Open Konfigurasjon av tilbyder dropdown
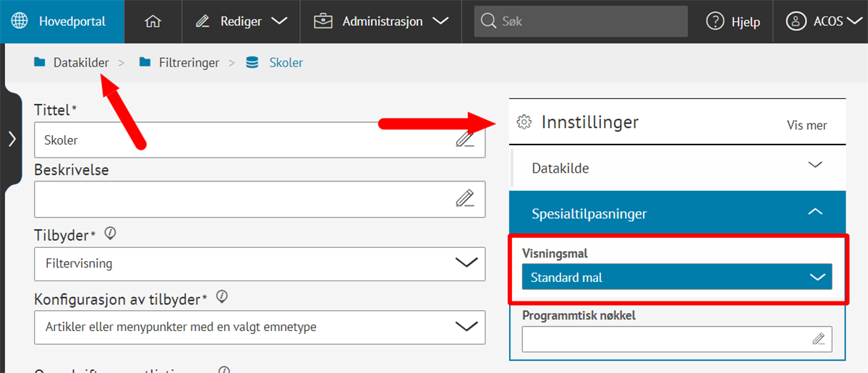 260,327
